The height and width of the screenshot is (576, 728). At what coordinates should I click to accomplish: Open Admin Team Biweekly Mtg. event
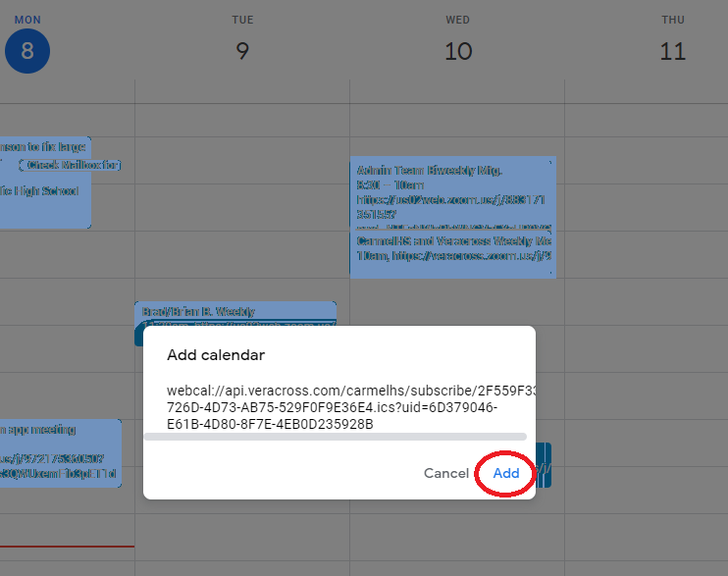point(452,192)
